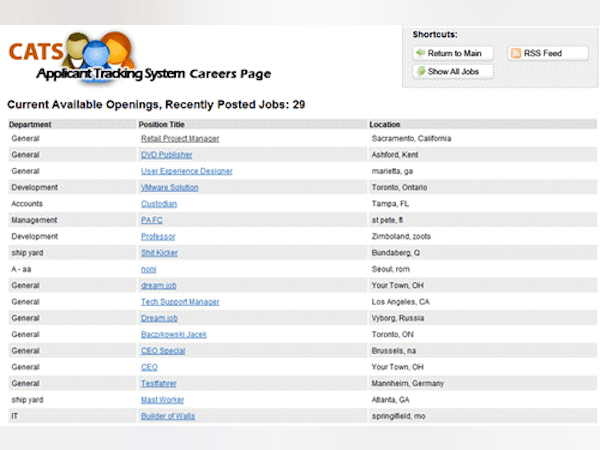
Task: Open the Dream job link in Vyborg row
Action: coord(159,318)
